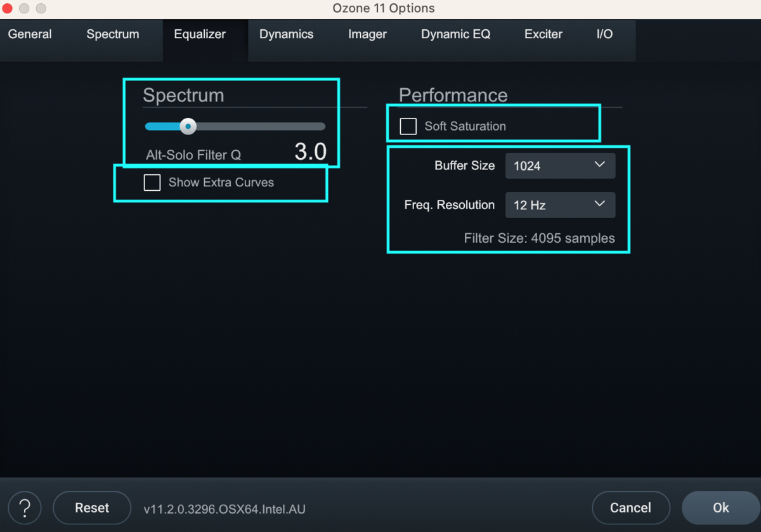Click the Alt-Solo Filter Q slider handle
This screenshot has width=761, height=532.
point(188,126)
